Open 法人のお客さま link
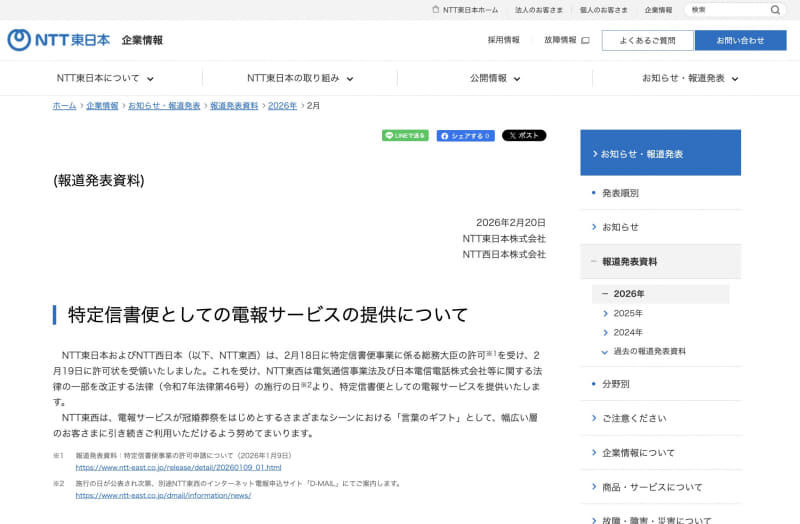This screenshot has height=524, width=800. [538, 10]
